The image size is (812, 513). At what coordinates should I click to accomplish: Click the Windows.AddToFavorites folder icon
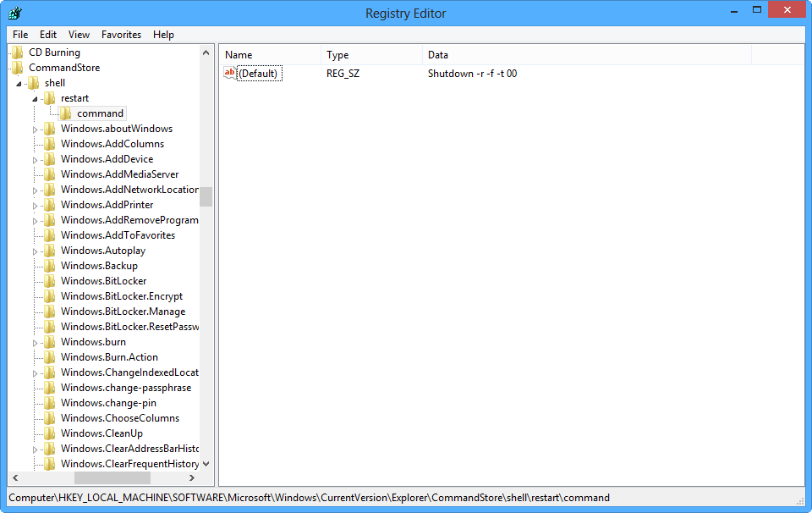click(x=50, y=235)
